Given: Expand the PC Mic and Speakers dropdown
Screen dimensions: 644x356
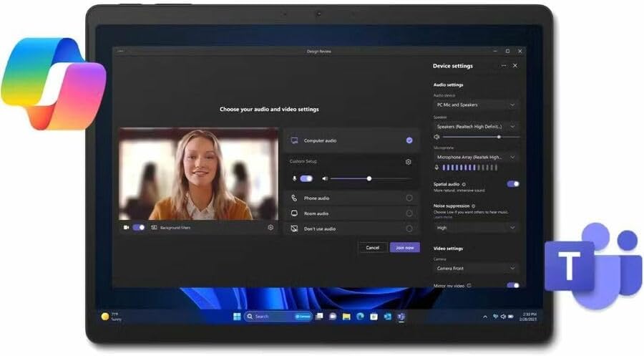Looking at the screenshot, I should [x=476, y=105].
